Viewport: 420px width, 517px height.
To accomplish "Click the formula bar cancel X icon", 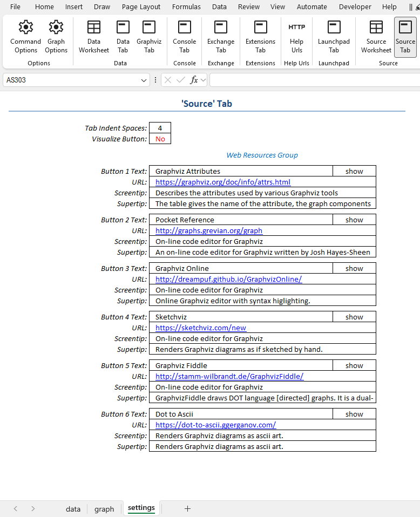I will pos(167,80).
